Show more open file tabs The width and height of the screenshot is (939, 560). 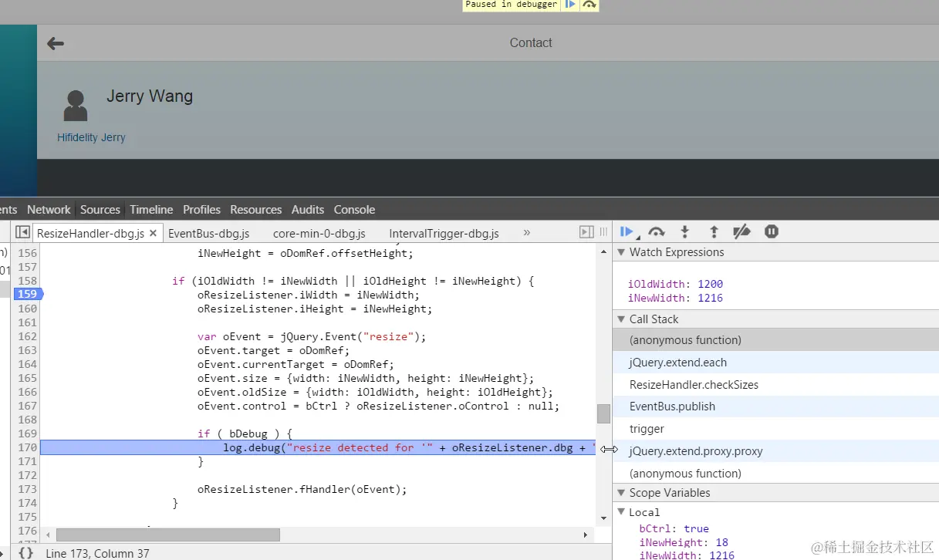coord(527,232)
